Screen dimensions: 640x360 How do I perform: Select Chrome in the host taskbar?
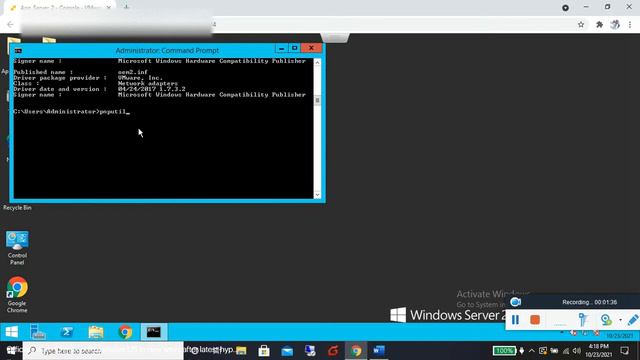pos(356,351)
